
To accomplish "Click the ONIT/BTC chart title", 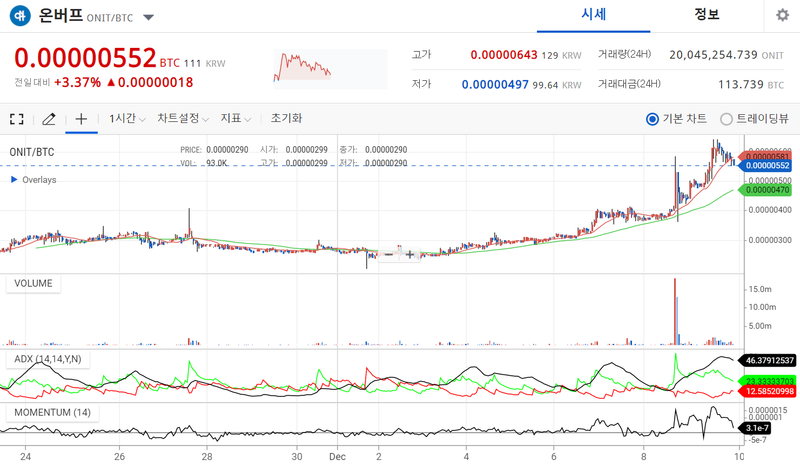I will [x=32, y=152].
